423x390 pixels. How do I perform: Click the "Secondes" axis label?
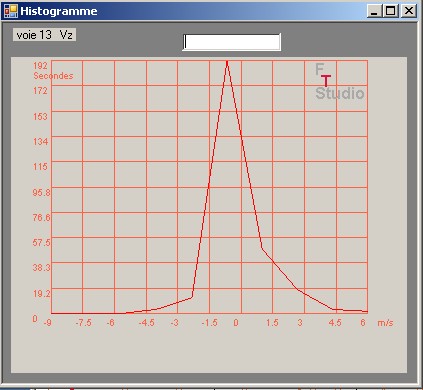53,76
